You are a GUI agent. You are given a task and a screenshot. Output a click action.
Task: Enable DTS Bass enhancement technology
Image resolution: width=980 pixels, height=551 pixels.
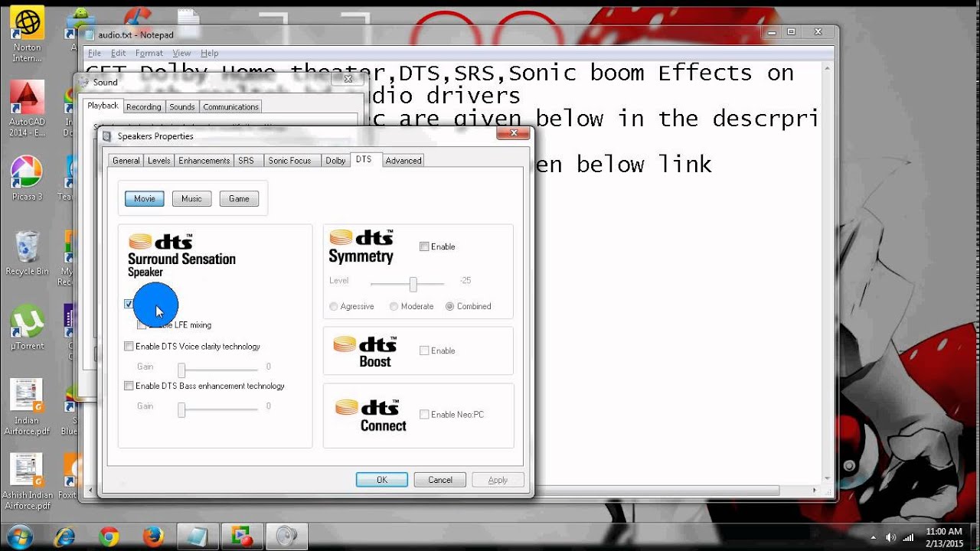tap(129, 386)
